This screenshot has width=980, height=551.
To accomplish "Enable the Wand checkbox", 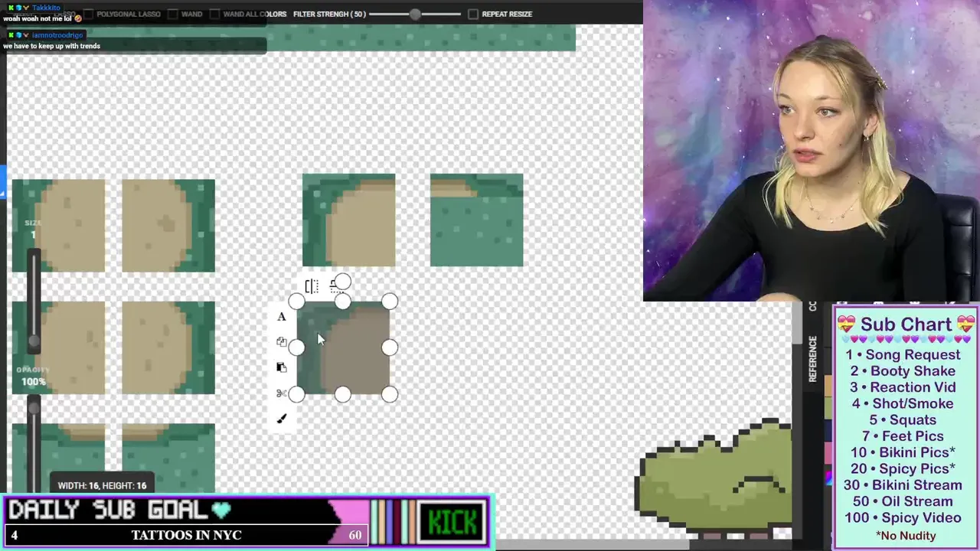I will click(172, 14).
